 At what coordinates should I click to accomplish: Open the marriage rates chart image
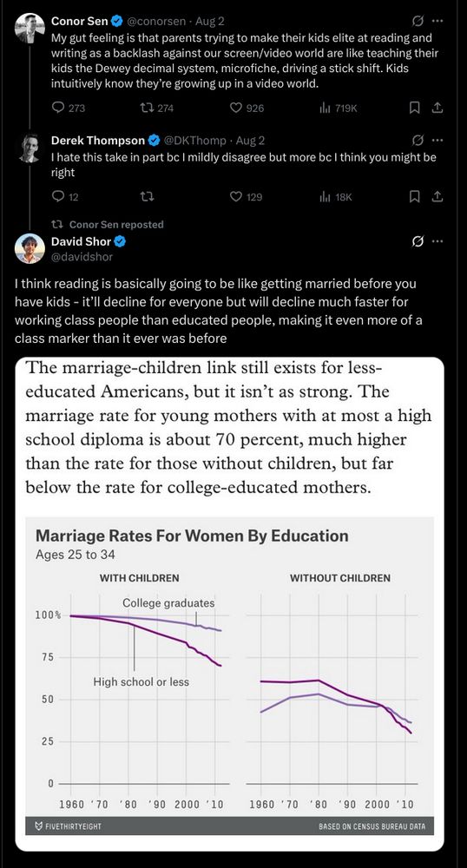(230, 604)
